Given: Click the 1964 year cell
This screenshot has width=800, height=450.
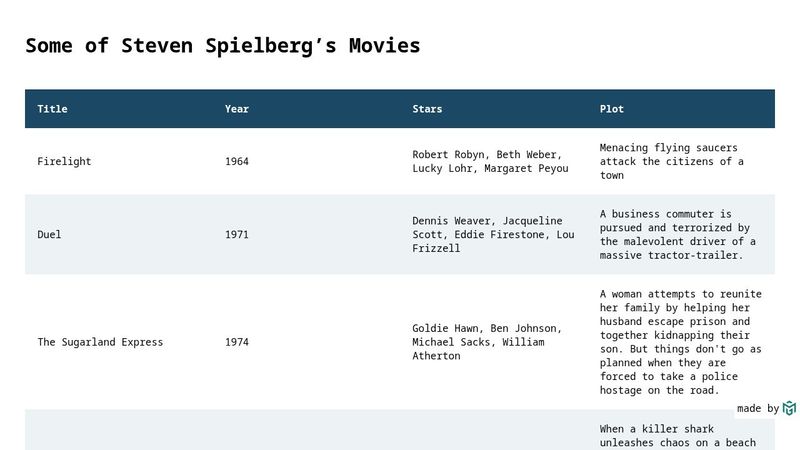Looking at the screenshot, I should (306, 161).
